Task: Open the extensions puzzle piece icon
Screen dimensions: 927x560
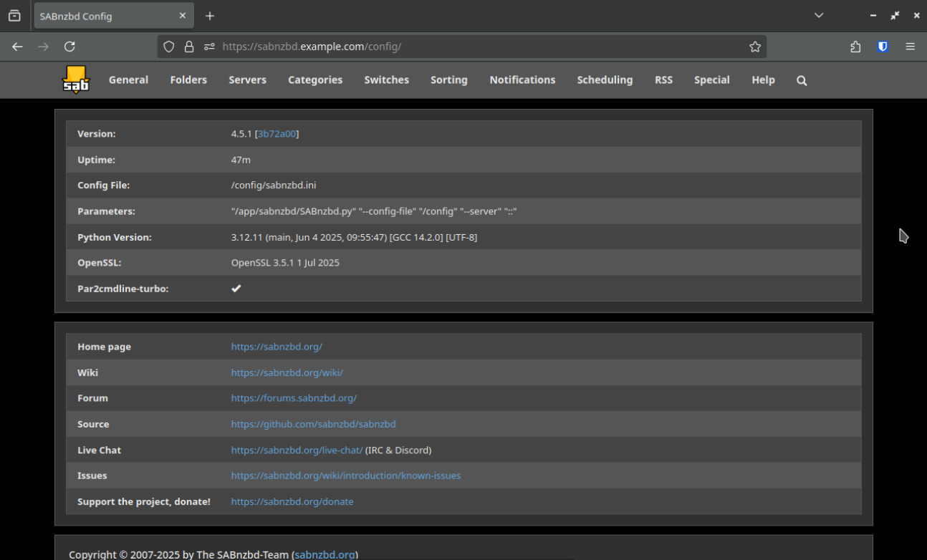Action: click(855, 47)
